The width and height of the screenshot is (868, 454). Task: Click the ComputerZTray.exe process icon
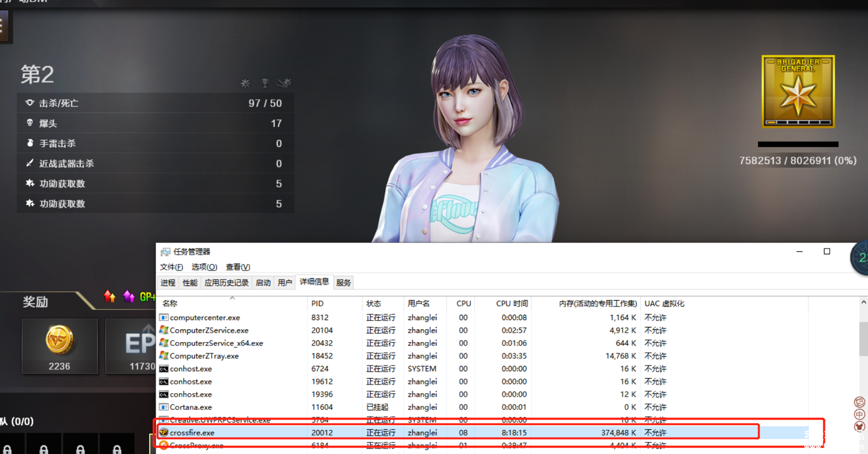(164, 356)
